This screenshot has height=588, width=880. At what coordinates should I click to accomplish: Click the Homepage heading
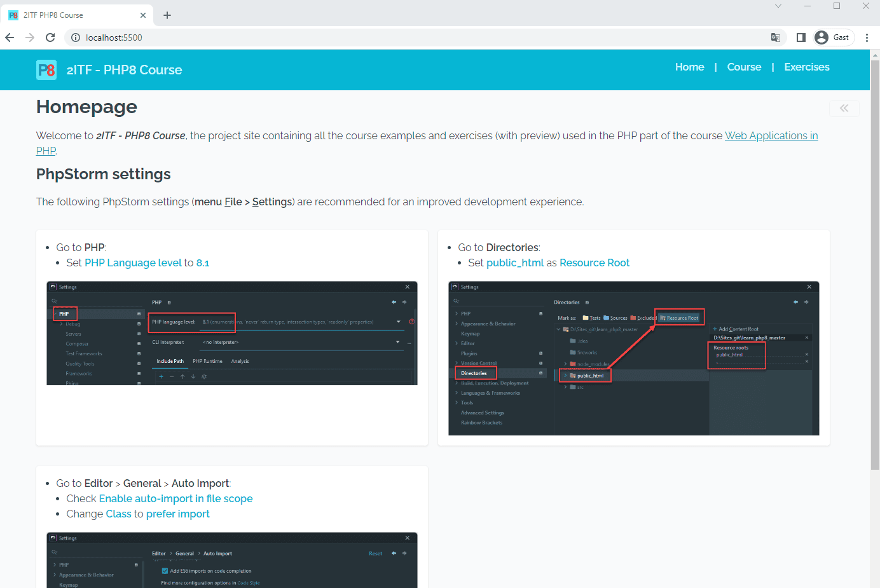(x=86, y=107)
